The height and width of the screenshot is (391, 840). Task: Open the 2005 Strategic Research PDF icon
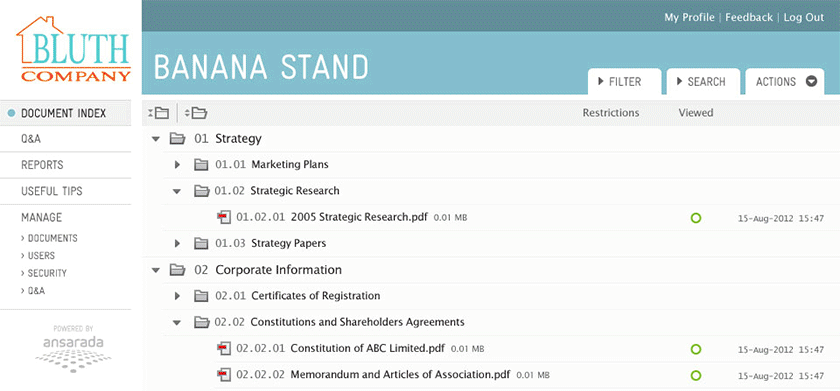click(223, 217)
